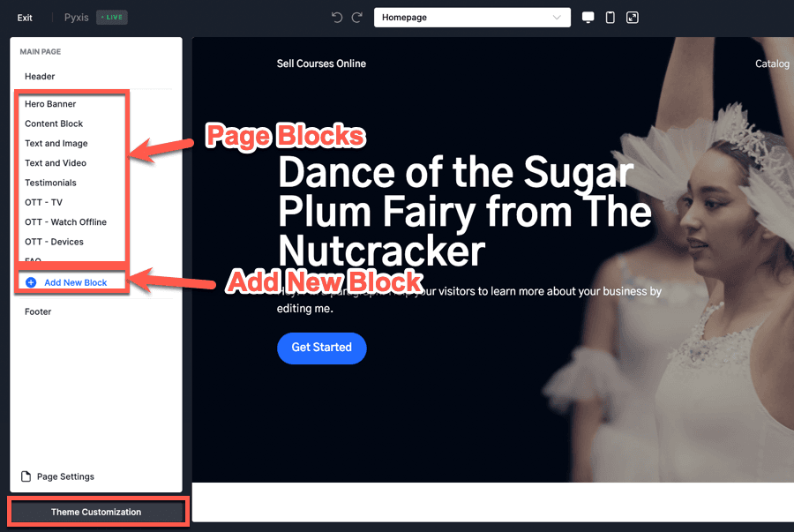Image resolution: width=794 pixels, height=532 pixels.
Task: Expand preview to fullscreen icon
Action: click(633, 18)
